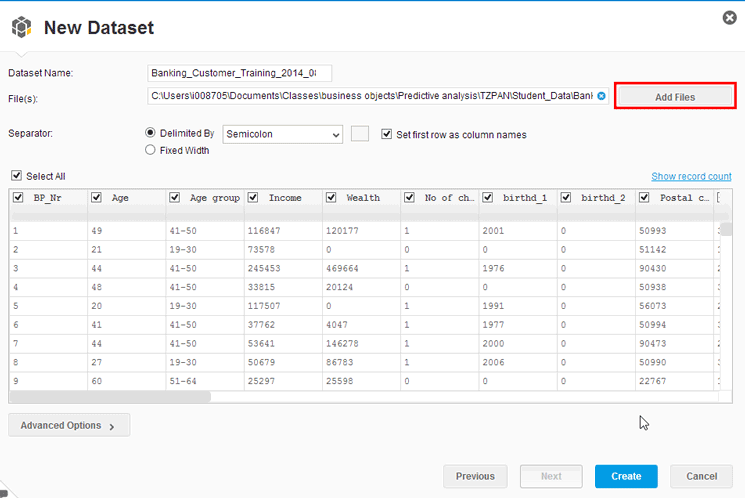
Task: Click Postal code cell 51142
Action: click(652, 249)
